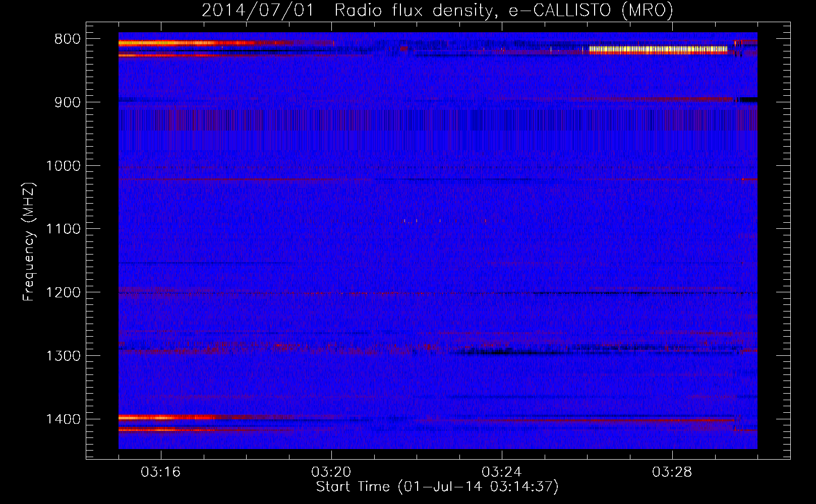This screenshot has height=504, width=816.
Task: Click the 900 frequency tick label
Action: coord(68,102)
